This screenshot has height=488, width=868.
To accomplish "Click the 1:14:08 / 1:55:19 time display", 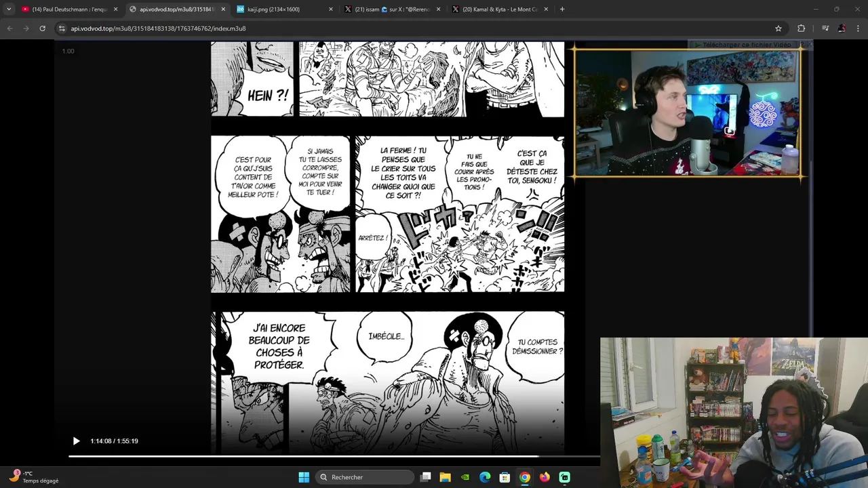I will (x=114, y=441).
